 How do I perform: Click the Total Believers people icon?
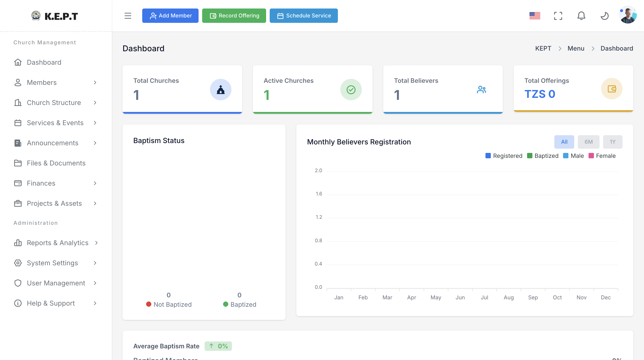tap(481, 89)
